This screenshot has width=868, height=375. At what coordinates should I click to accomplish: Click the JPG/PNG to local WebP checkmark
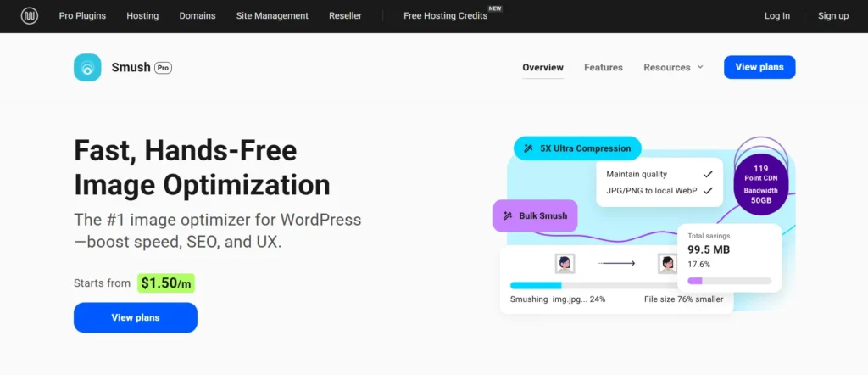click(x=708, y=191)
